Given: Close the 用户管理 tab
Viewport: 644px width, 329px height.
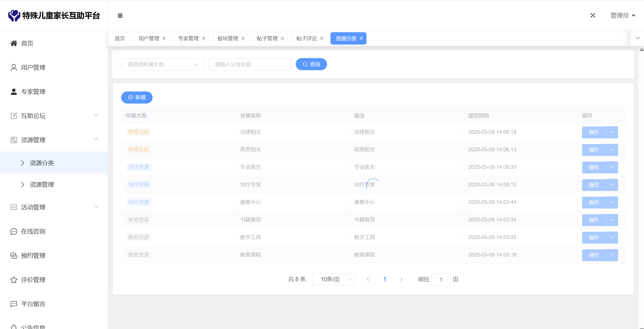Looking at the screenshot, I should (x=164, y=39).
